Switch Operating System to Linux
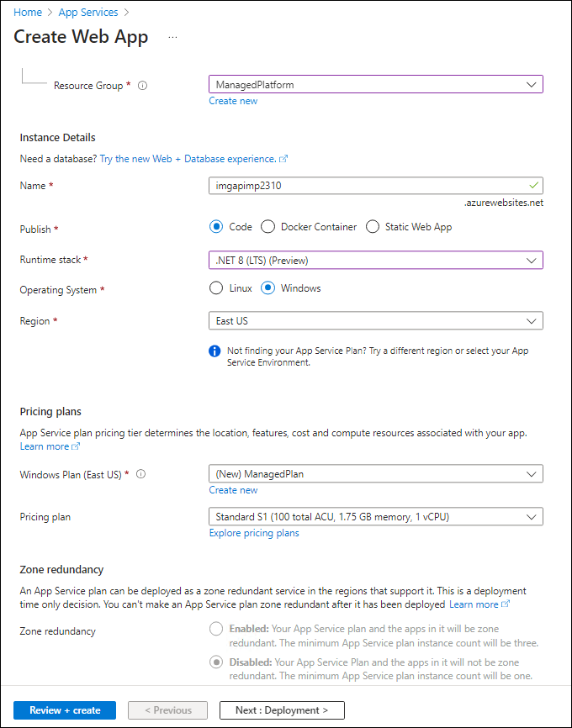 click(216, 288)
